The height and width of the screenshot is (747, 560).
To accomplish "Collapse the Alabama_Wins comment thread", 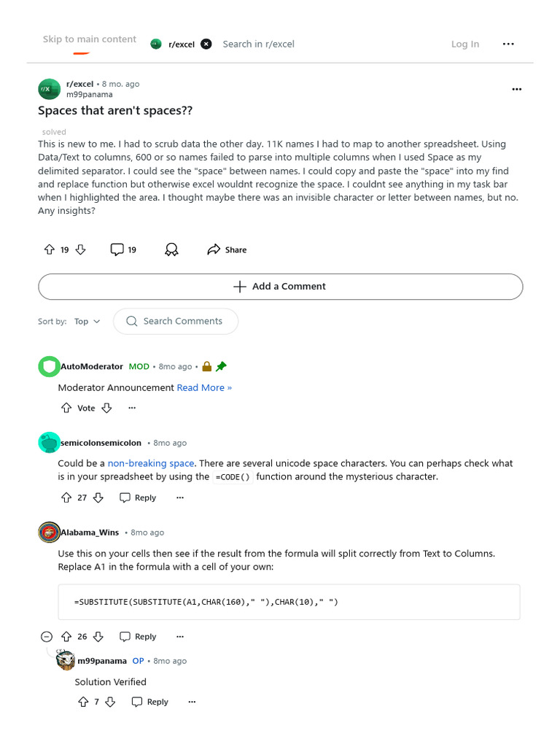I will [x=47, y=636].
